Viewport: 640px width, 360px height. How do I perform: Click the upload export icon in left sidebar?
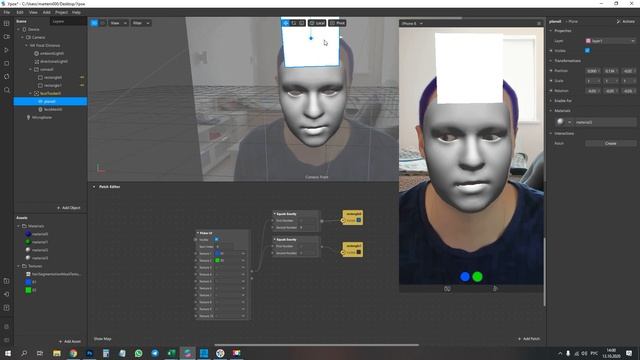tap(7, 308)
